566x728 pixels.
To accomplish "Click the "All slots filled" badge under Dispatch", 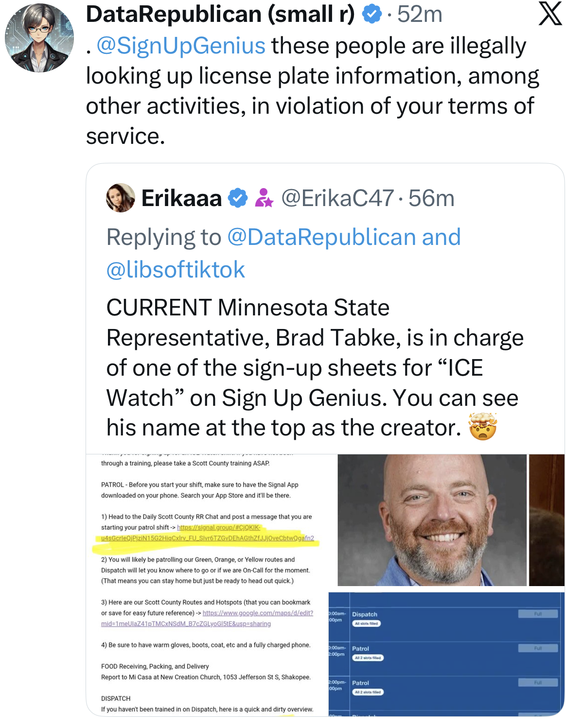I will pos(367,624).
